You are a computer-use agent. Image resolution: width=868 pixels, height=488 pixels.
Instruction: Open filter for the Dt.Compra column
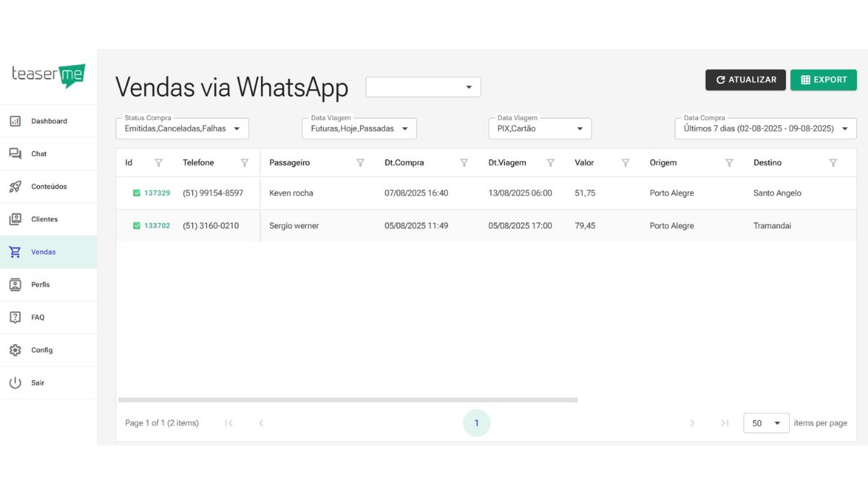pyautogui.click(x=464, y=163)
